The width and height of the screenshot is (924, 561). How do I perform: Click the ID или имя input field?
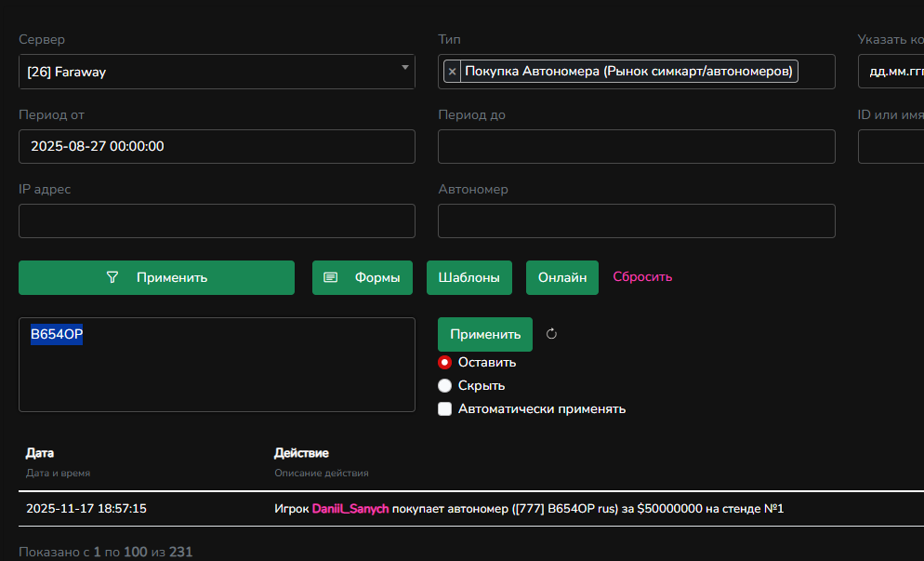[x=891, y=146]
